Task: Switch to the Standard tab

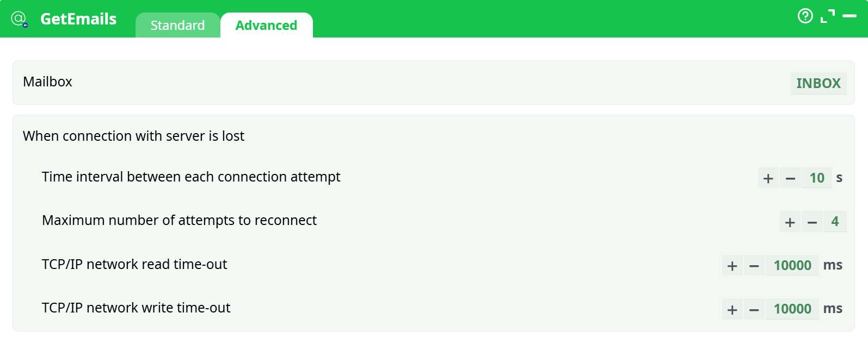Action: pyautogui.click(x=177, y=24)
